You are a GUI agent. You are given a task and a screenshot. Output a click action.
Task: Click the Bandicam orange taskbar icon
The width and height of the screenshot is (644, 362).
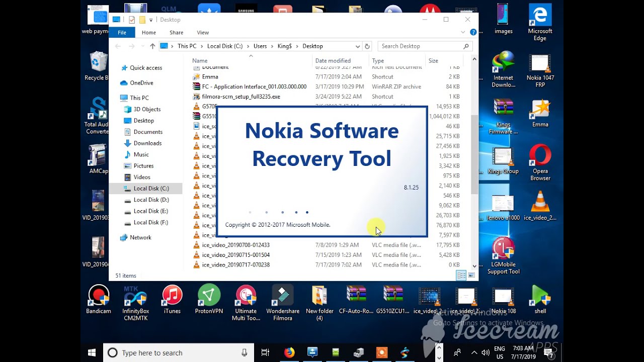point(382,352)
